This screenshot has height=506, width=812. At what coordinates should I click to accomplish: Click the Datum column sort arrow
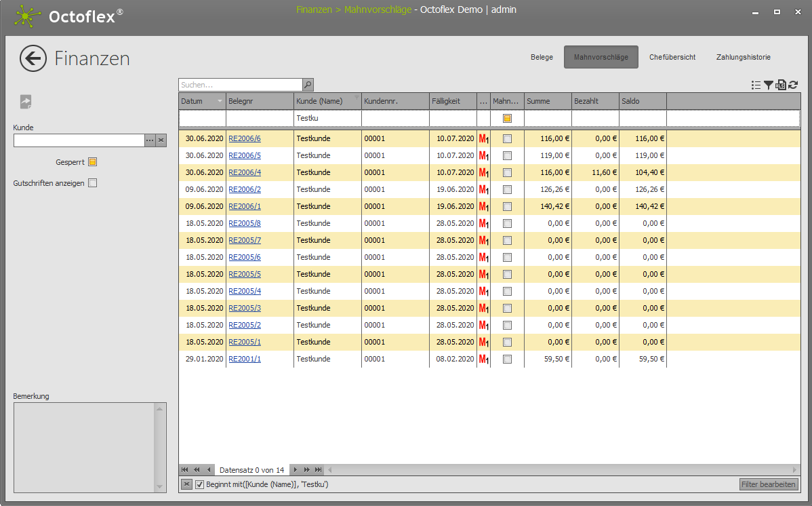coord(219,101)
